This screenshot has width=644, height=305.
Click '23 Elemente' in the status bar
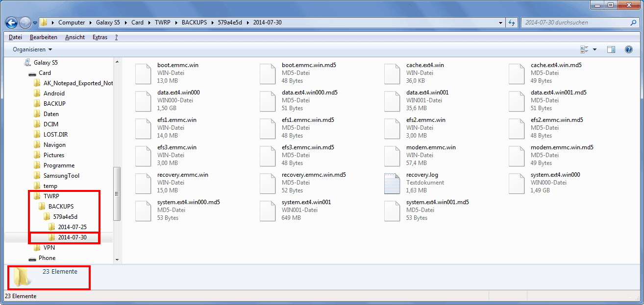[x=21, y=296]
